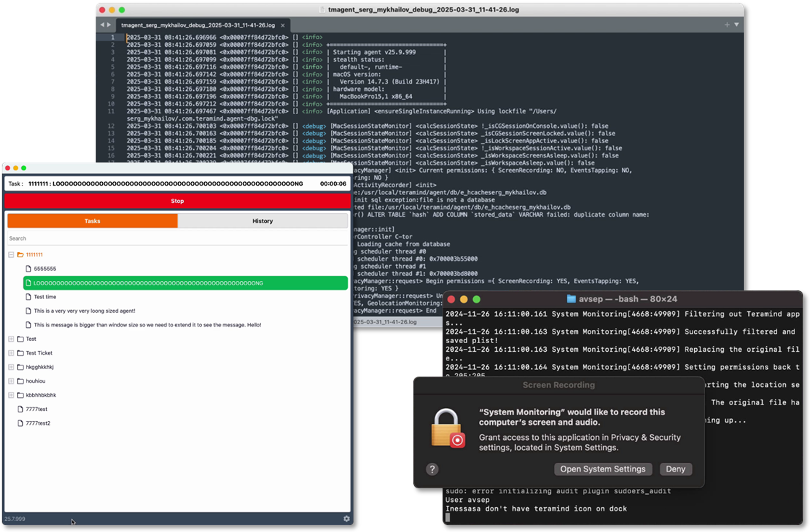Select the 5555555 task document icon

tap(28, 269)
